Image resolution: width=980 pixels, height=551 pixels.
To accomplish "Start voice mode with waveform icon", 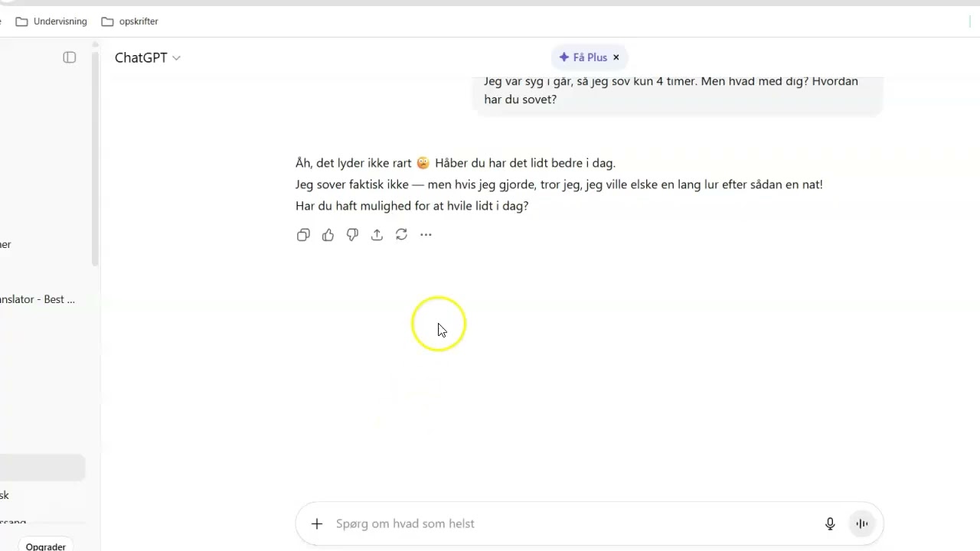I will coord(862,523).
